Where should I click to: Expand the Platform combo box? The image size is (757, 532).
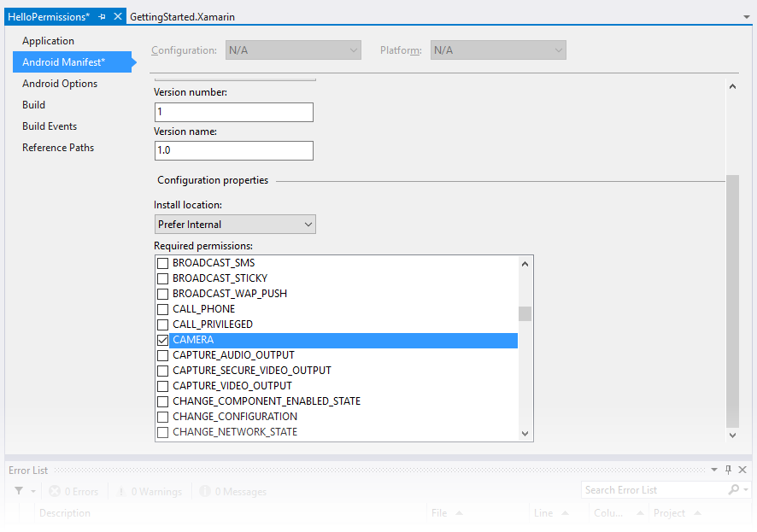(498, 50)
